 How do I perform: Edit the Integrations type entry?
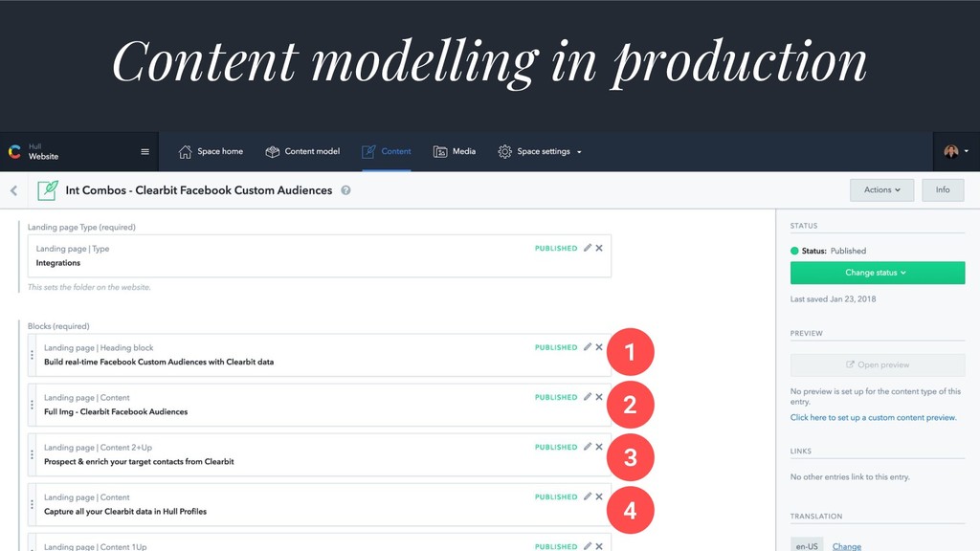(x=588, y=248)
